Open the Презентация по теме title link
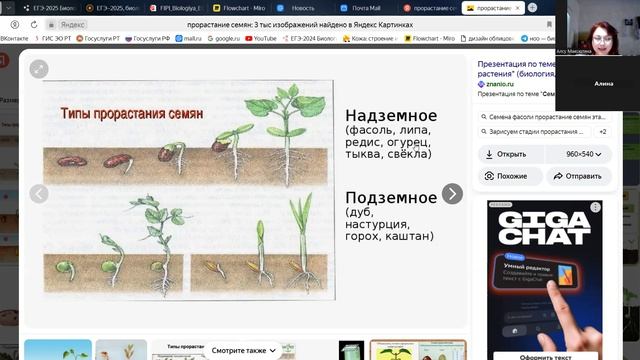The height and width of the screenshot is (360, 640). point(516,69)
